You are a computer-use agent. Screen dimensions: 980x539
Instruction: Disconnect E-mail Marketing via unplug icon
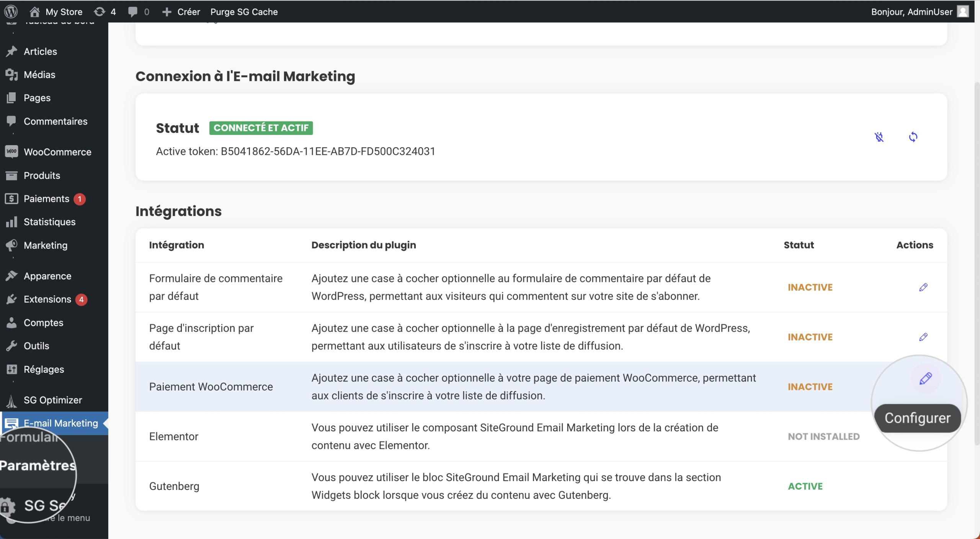point(879,137)
